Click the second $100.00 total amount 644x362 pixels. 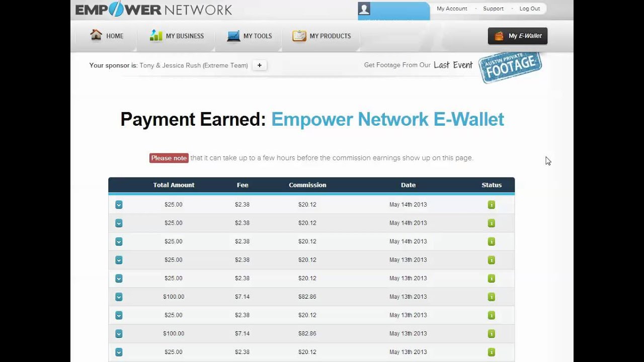[x=174, y=333]
